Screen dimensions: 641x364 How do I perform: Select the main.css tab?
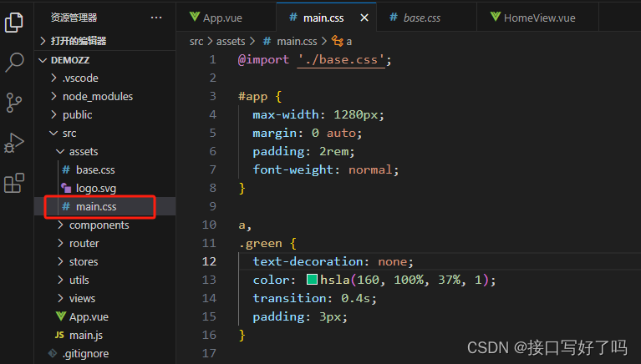tap(326, 18)
